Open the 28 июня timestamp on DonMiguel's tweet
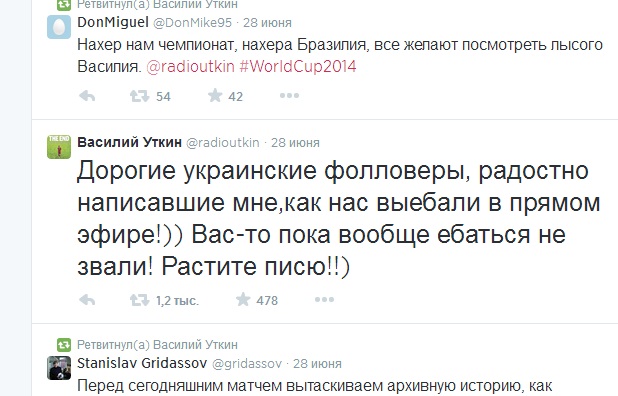 (x=267, y=23)
